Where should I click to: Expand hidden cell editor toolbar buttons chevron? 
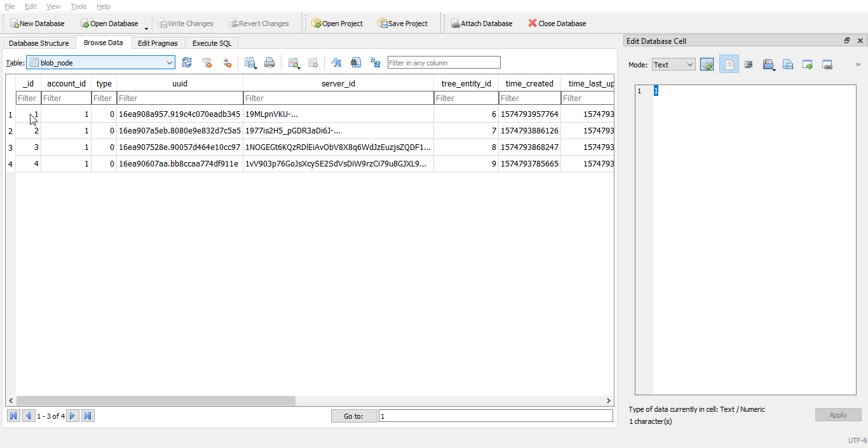click(858, 64)
